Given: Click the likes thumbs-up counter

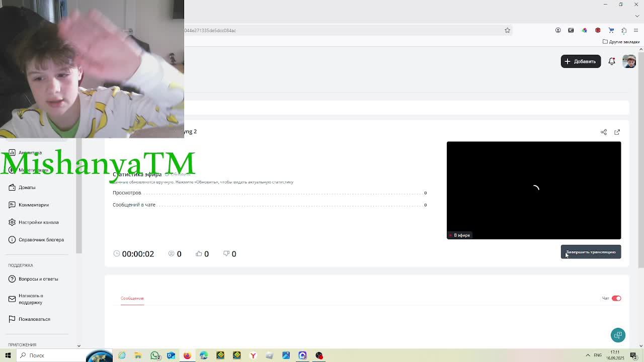Looking at the screenshot, I should [202, 254].
